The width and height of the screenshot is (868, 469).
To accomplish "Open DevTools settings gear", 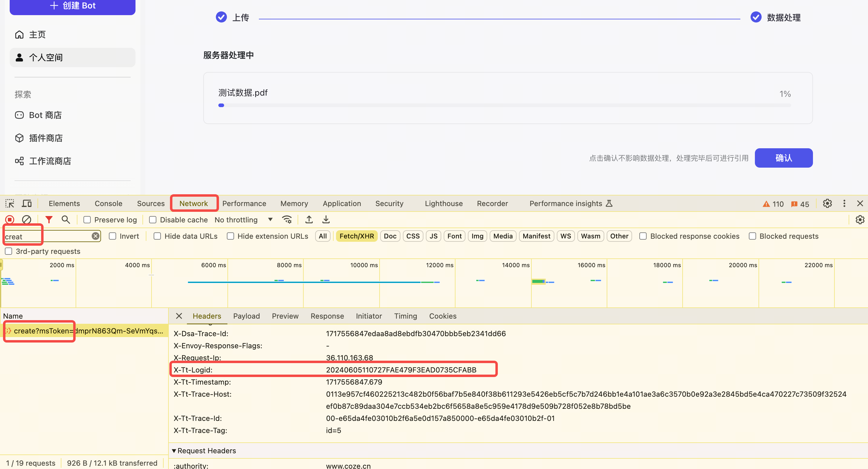I will 827,203.
